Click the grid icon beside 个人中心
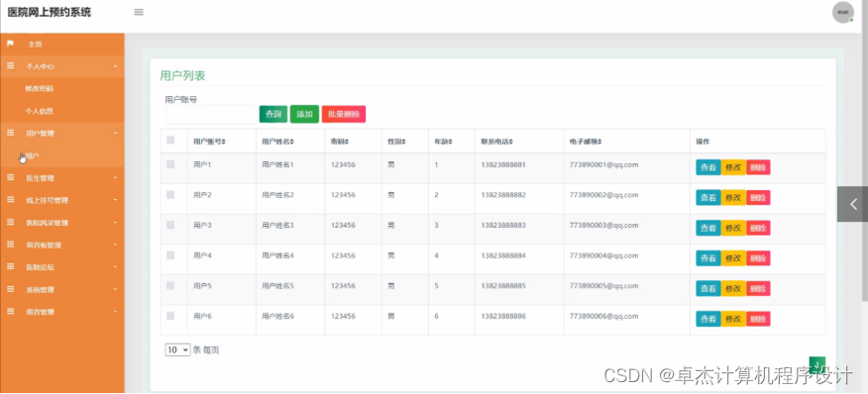 point(10,66)
